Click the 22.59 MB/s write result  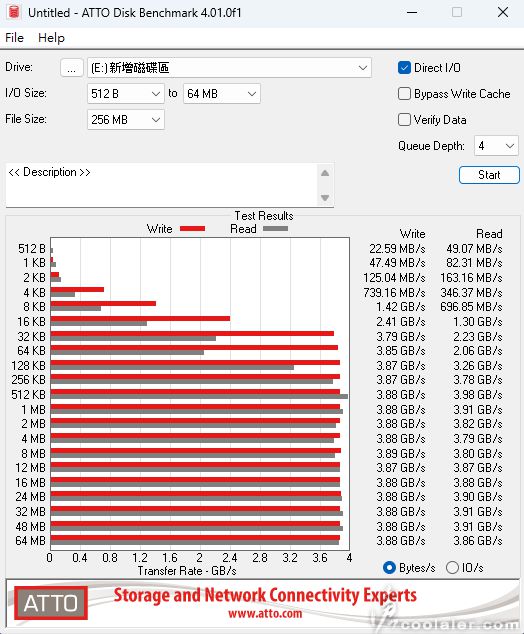point(397,249)
